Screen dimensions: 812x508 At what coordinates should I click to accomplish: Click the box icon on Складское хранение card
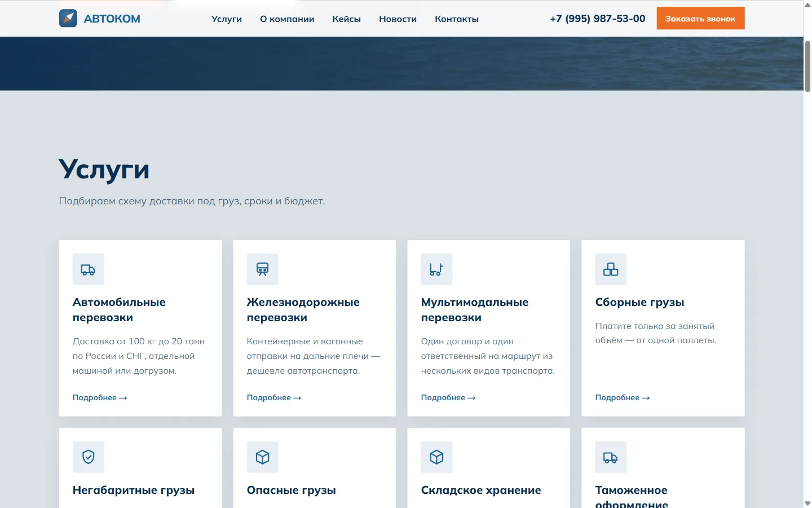(437, 457)
